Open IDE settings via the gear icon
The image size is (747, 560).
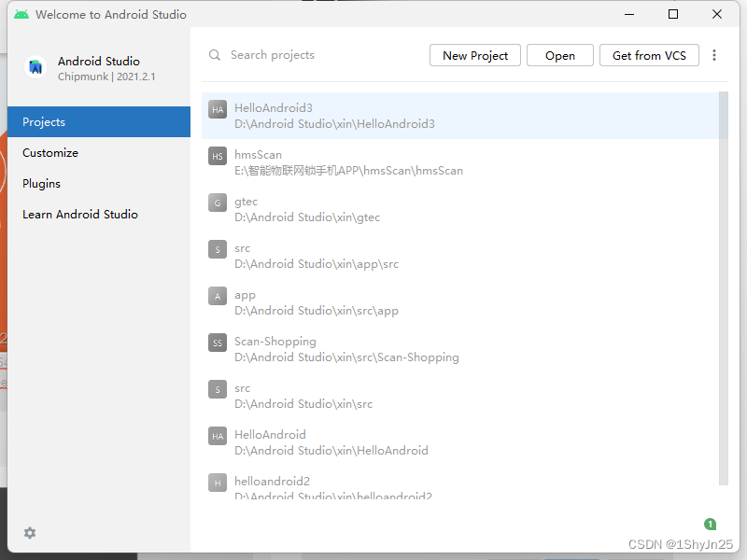click(29, 533)
